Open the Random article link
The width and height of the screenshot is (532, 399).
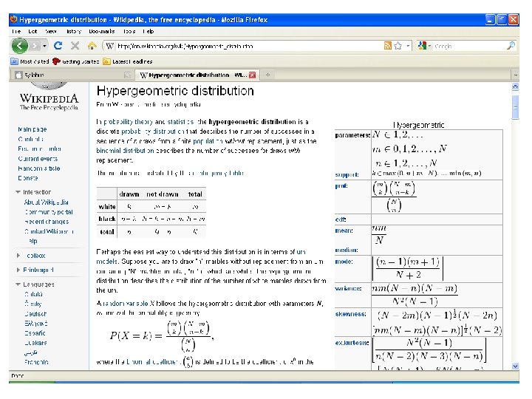tap(38, 168)
